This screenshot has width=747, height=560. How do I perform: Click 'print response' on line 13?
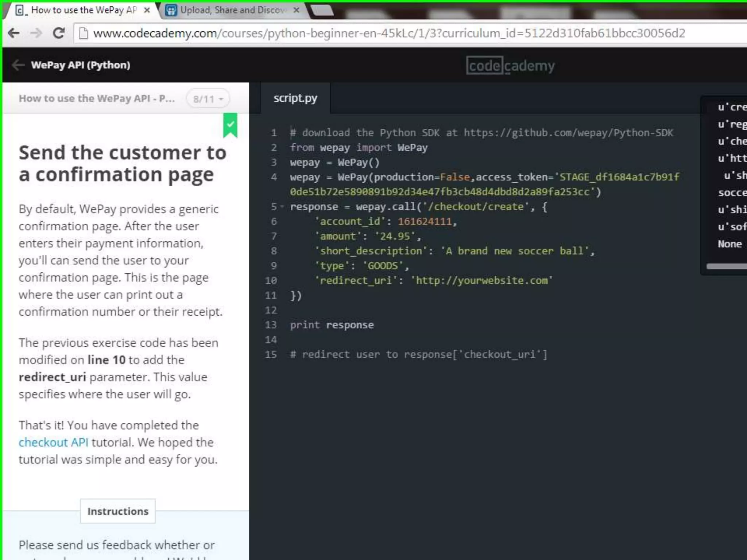point(332,325)
